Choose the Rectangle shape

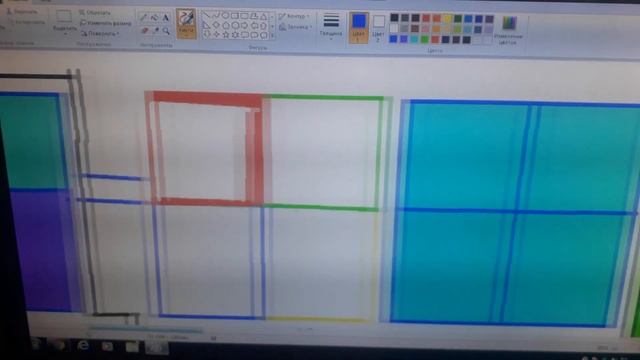pyautogui.click(x=235, y=16)
